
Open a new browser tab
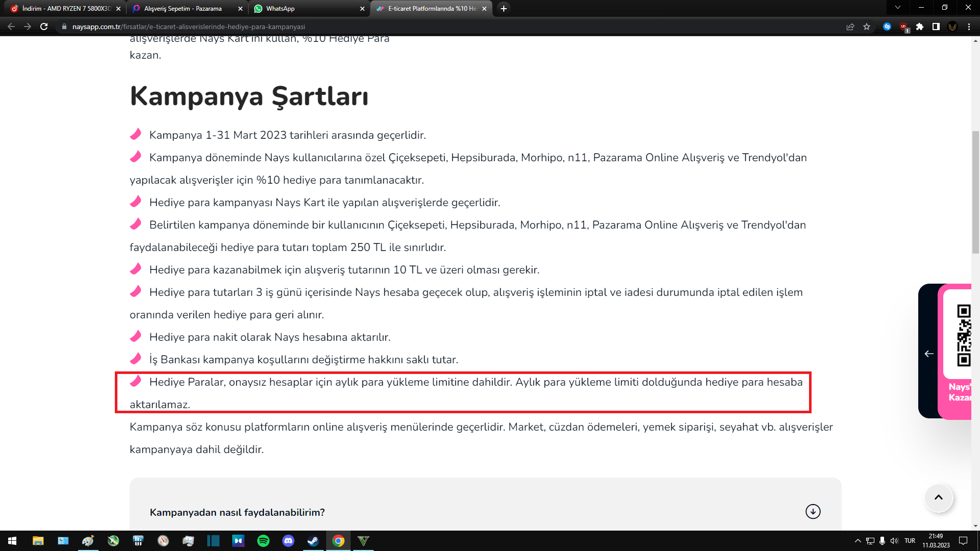tap(504, 9)
